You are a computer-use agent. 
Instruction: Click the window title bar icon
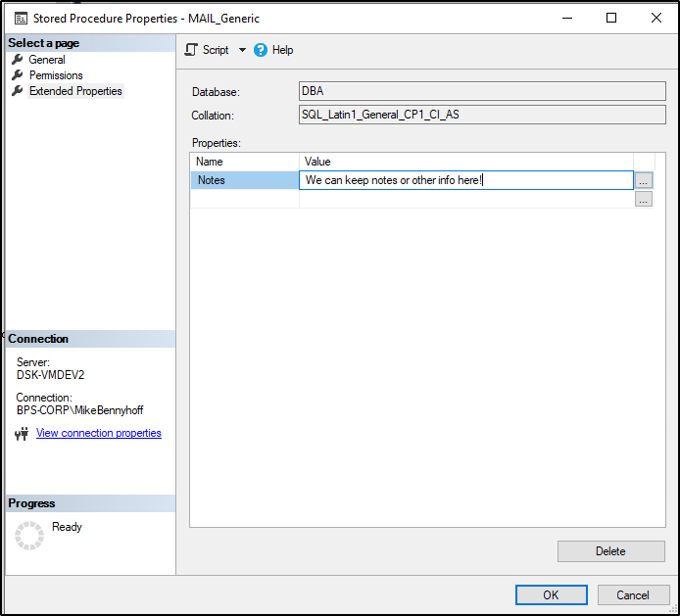tap(21, 19)
